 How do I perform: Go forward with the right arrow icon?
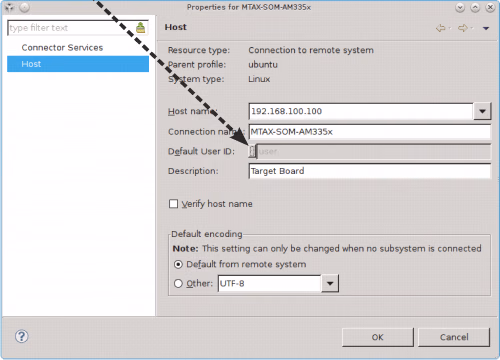(463, 28)
